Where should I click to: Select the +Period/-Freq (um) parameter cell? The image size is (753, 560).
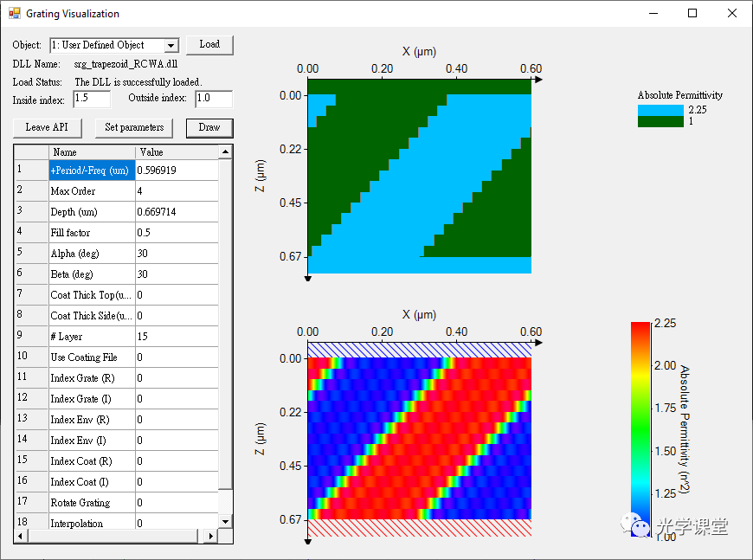pyautogui.click(x=92, y=171)
